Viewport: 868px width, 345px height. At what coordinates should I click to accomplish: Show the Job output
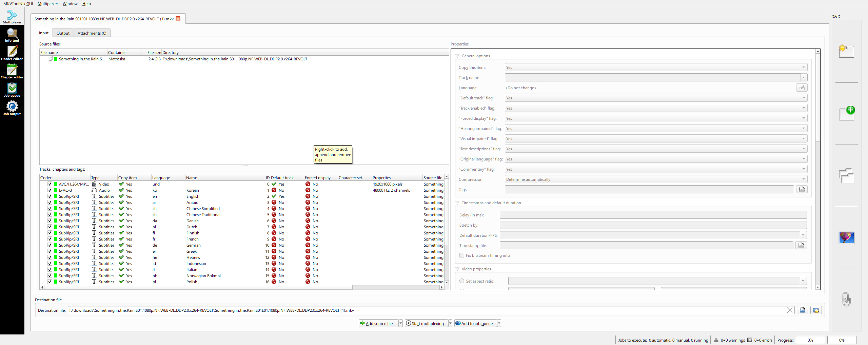[12, 108]
